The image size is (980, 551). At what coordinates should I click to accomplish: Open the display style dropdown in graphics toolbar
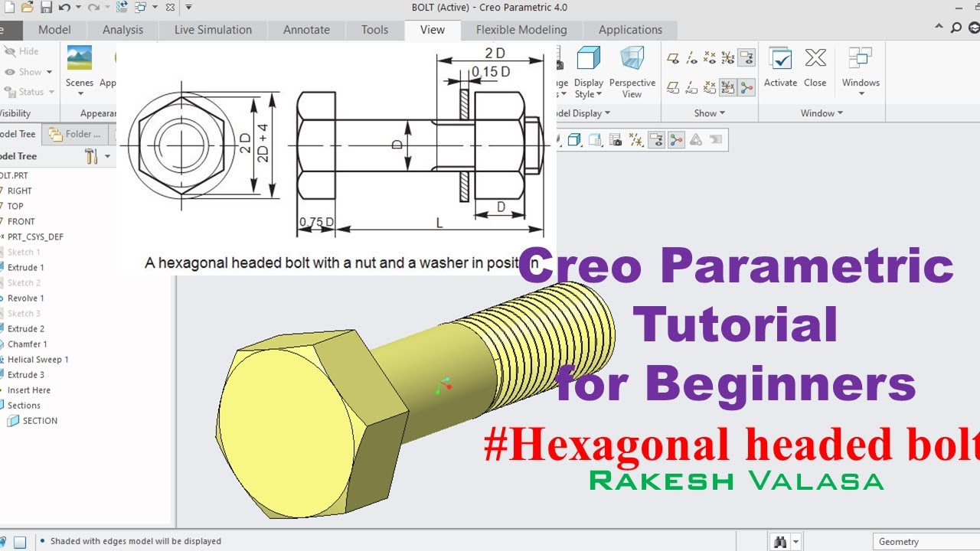[574, 139]
